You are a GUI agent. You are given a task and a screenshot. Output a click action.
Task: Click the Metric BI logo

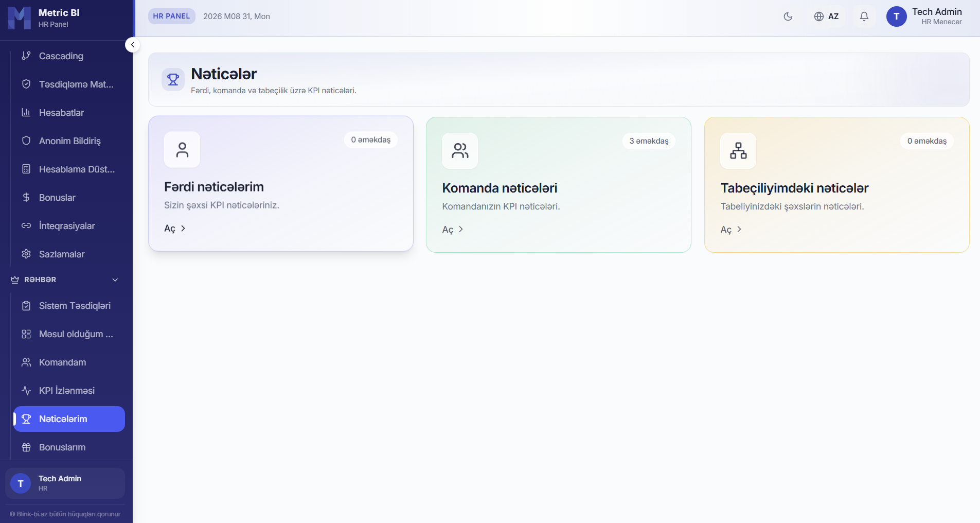coord(20,18)
